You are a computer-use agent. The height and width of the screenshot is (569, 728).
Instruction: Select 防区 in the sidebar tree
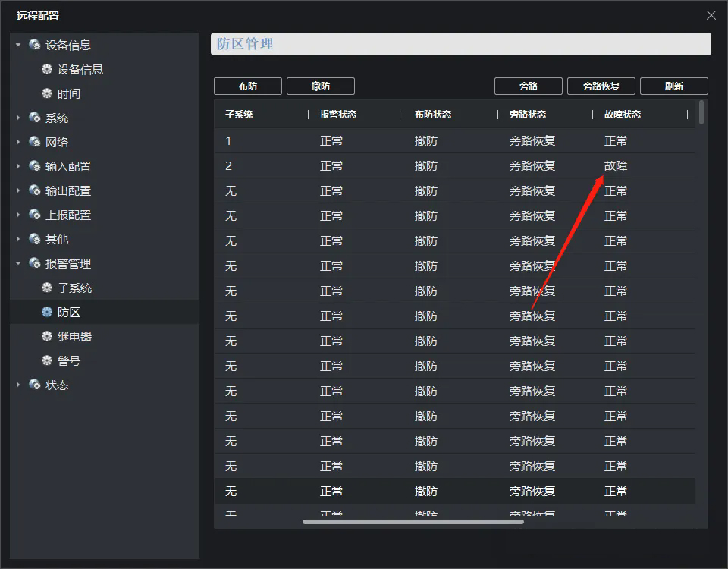tap(69, 312)
